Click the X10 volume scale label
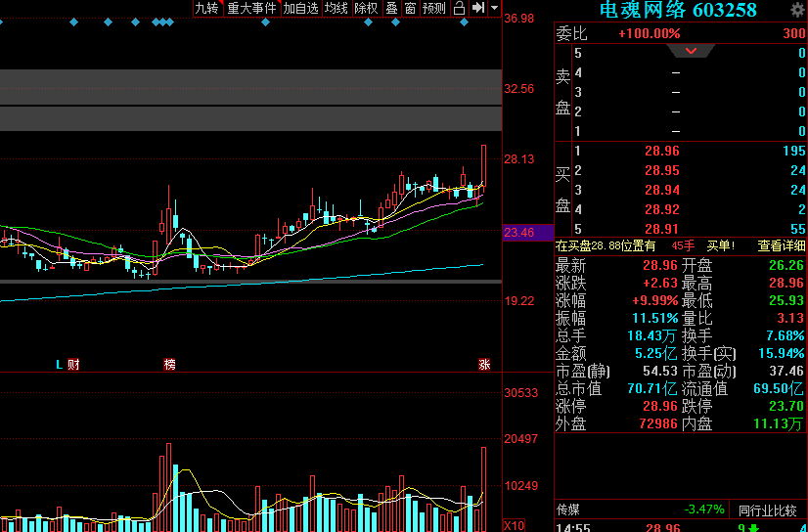Image resolution: width=808 pixels, height=532 pixels. click(x=514, y=525)
